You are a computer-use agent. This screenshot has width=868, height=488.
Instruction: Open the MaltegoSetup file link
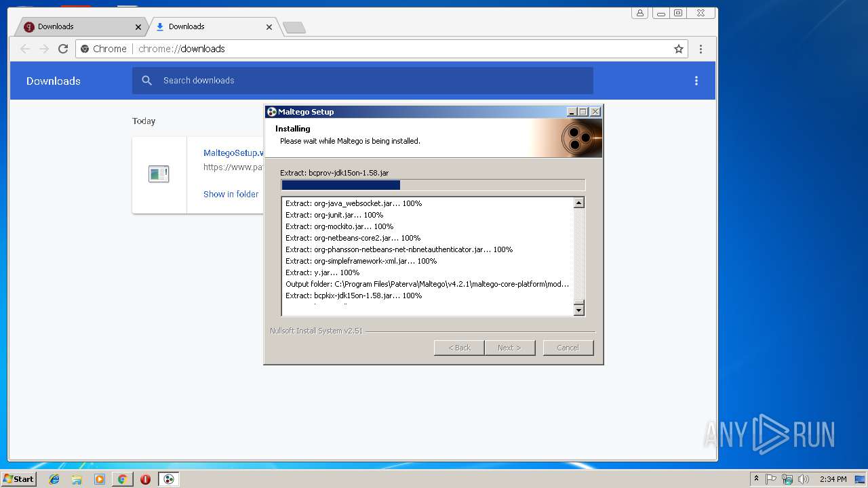(233, 153)
